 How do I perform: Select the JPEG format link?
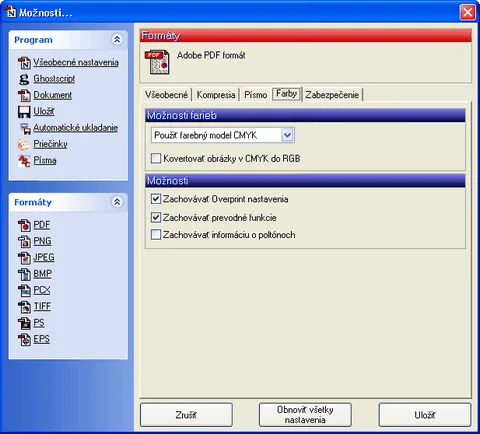pyautogui.click(x=44, y=258)
